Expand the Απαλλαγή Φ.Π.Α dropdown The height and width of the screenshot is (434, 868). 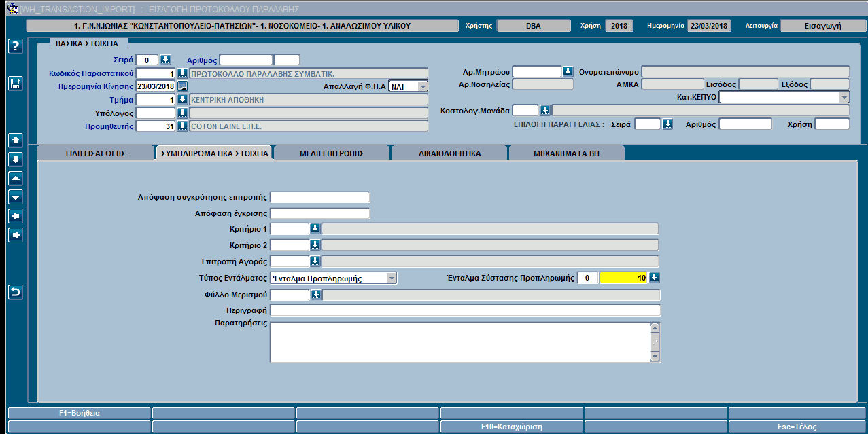click(x=422, y=86)
